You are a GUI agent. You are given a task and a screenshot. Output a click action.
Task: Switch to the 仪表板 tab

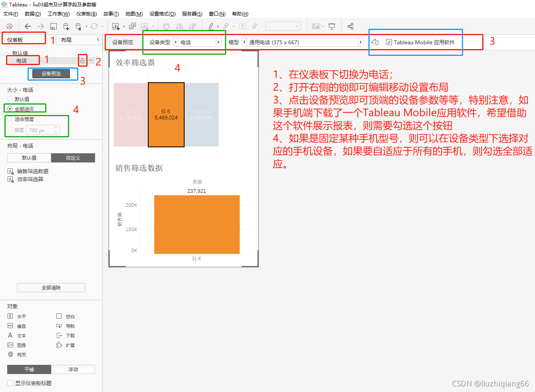tap(15, 40)
